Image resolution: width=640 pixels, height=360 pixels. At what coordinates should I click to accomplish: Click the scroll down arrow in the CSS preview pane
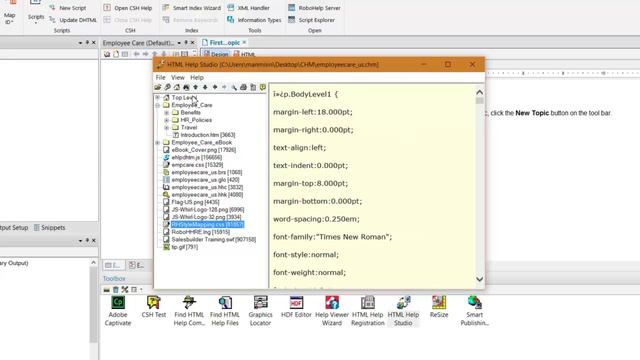480,279
